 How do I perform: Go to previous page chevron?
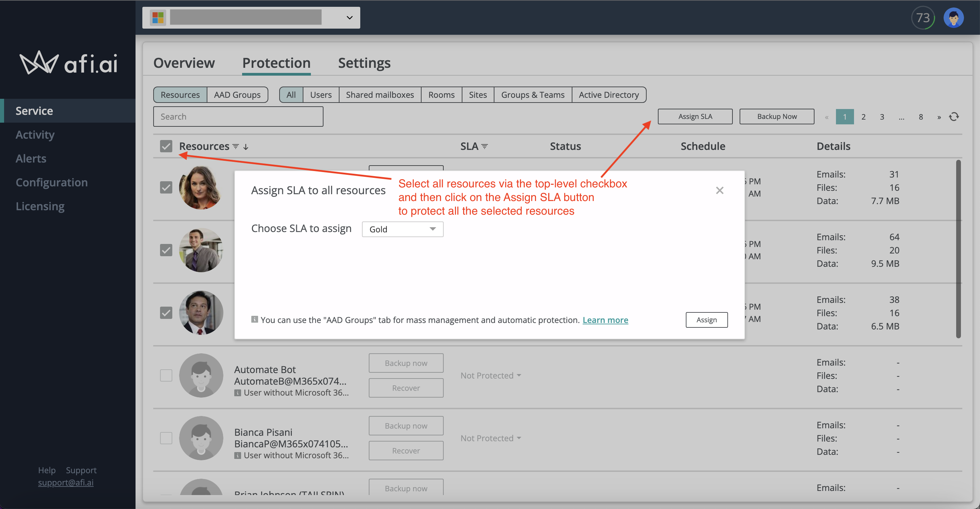click(x=826, y=117)
